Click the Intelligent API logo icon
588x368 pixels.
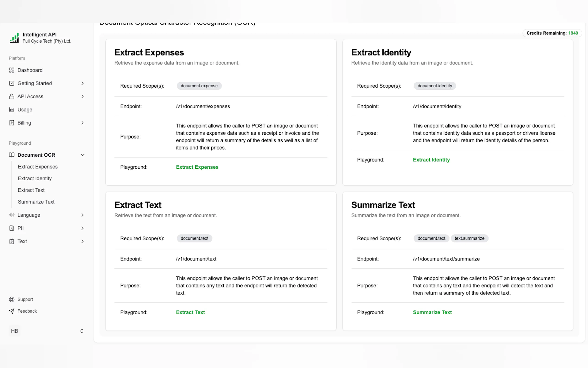14,38
